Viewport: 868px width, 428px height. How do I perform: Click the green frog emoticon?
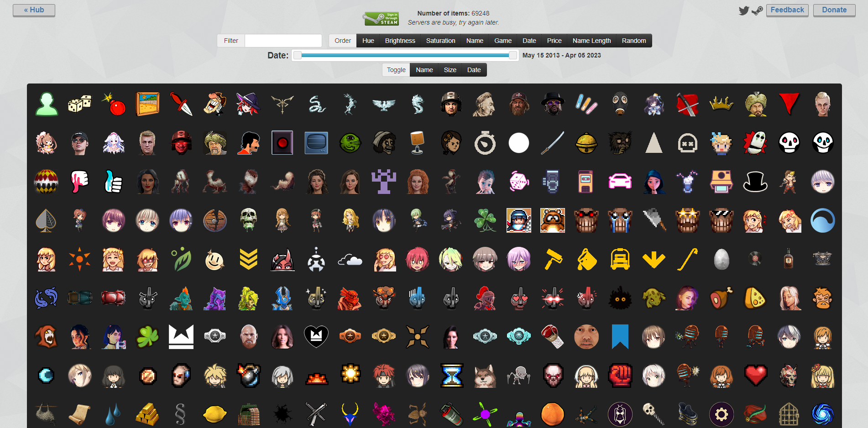350,143
